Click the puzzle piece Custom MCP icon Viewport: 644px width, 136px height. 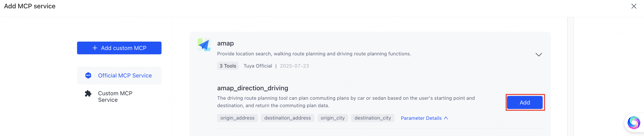click(x=88, y=94)
